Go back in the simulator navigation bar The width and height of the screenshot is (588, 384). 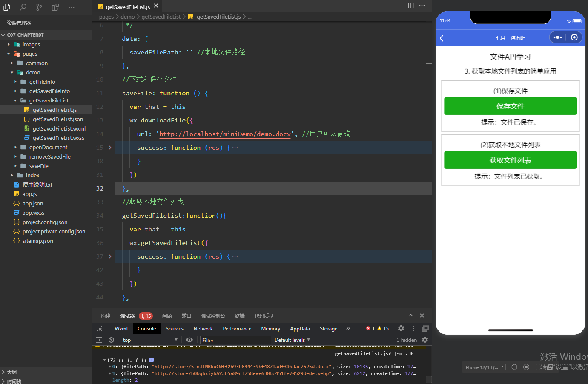click(442, 38)
